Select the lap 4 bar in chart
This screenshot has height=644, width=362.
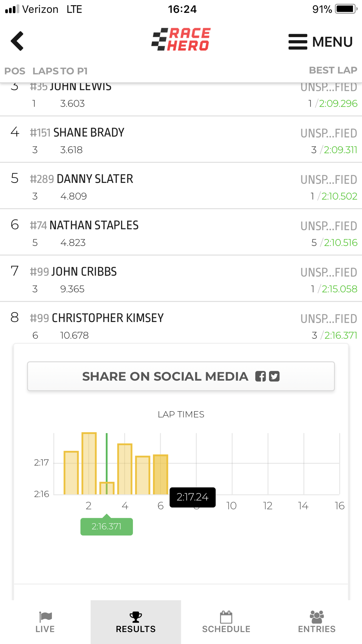click(125, 469)
